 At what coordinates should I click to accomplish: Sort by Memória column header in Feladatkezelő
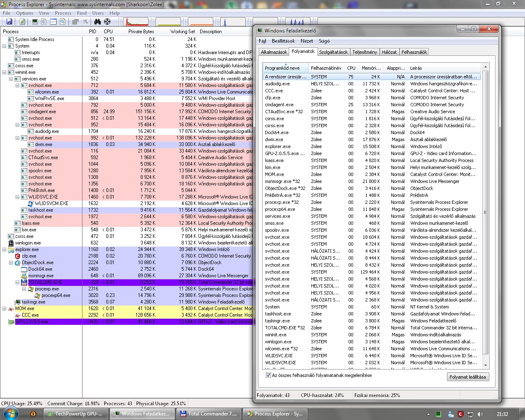371,68
